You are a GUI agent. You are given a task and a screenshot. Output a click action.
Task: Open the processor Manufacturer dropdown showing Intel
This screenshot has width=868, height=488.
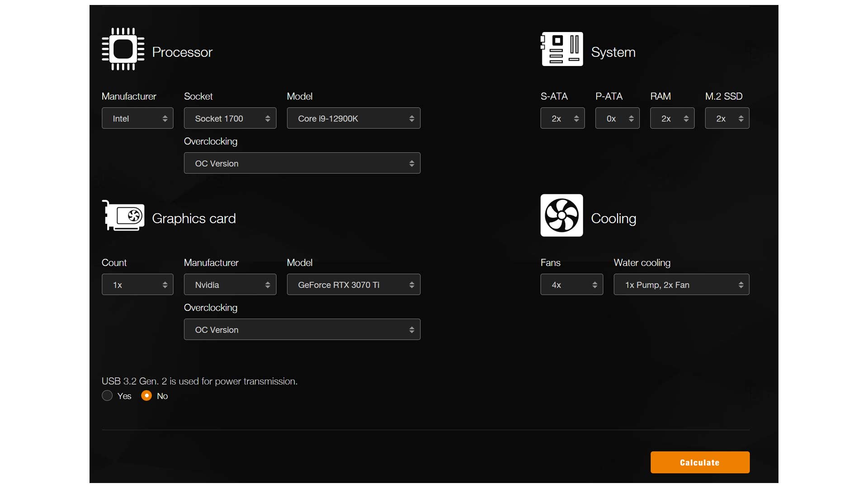[x=137, y=118]
